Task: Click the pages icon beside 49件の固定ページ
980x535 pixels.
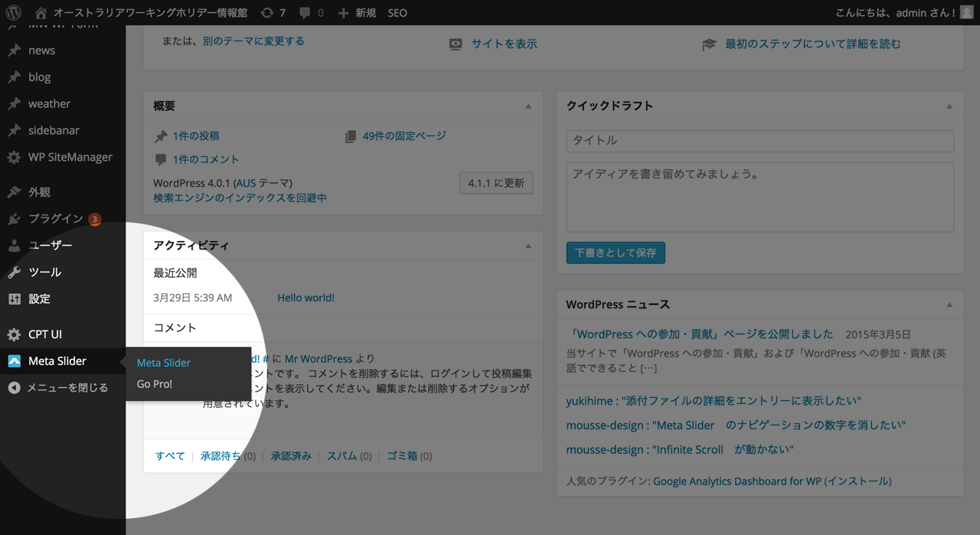Action: tap(351, 136)
